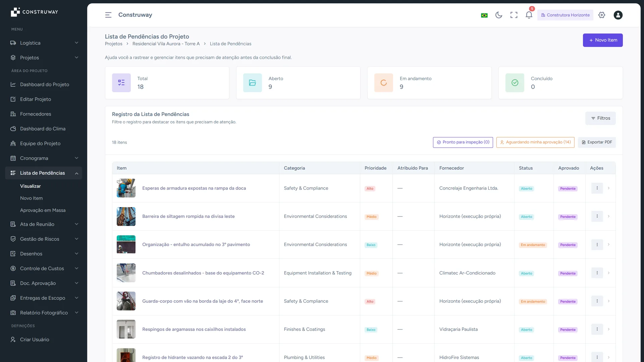Enter fullscreen mode icon

(x=514, y=15)
